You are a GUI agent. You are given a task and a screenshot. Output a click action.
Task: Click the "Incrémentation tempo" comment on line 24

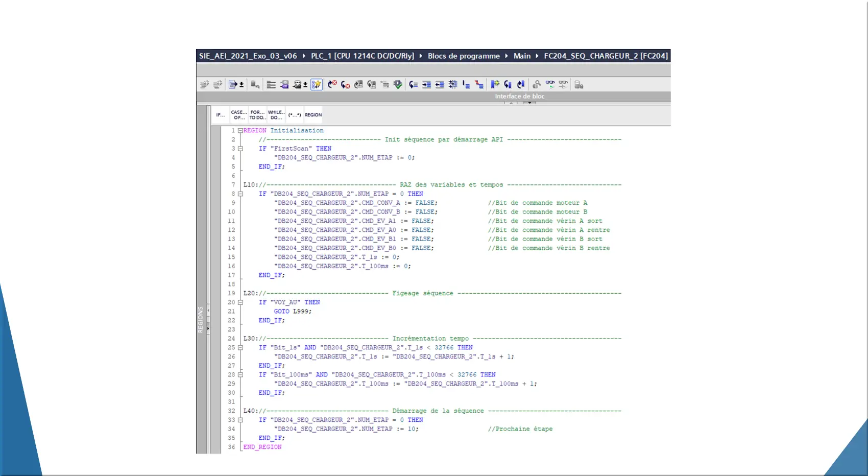point(430,339)
